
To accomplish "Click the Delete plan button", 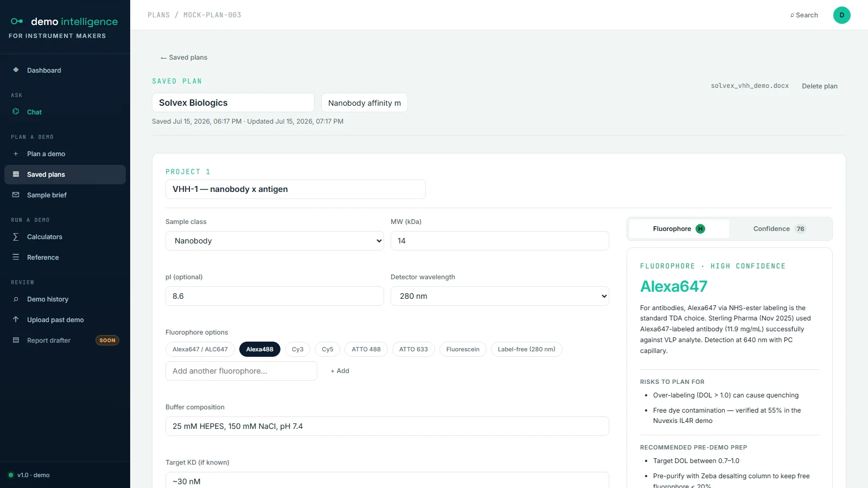I will click(820, 86).
